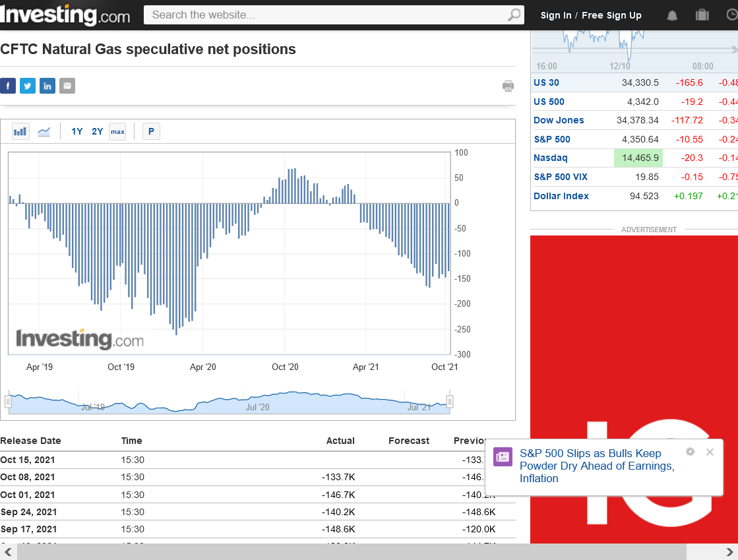
Task: Print page using the printer icon
Action: (508, 86)
